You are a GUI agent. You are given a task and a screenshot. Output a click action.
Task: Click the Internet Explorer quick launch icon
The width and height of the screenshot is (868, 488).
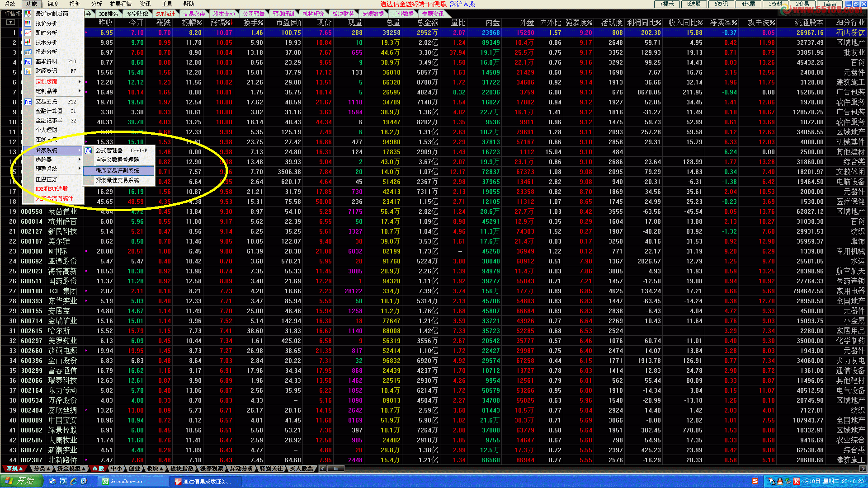pos(74,481)
